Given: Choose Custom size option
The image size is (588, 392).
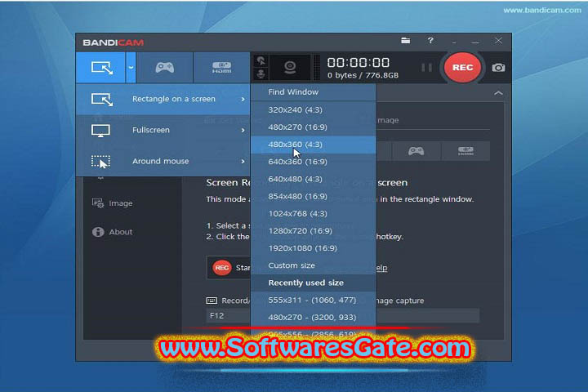Looking at the screenshot, I should click(313, 265).
